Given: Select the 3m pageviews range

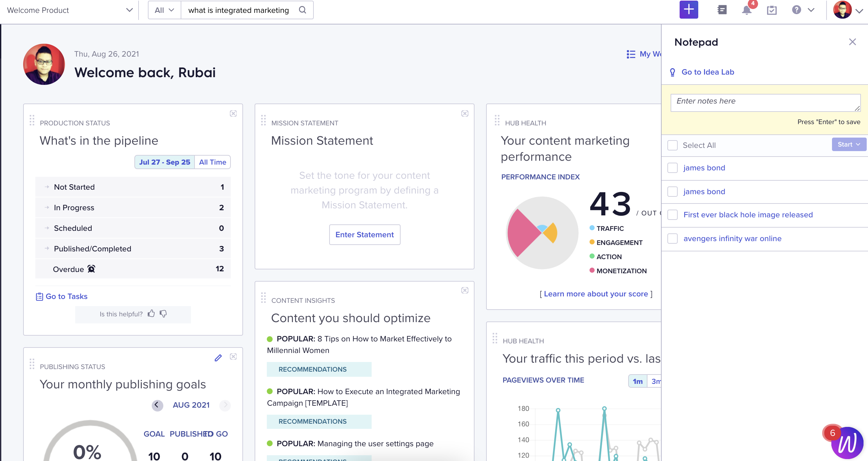Looking at the screenshot, I should (x=655, y=382).
